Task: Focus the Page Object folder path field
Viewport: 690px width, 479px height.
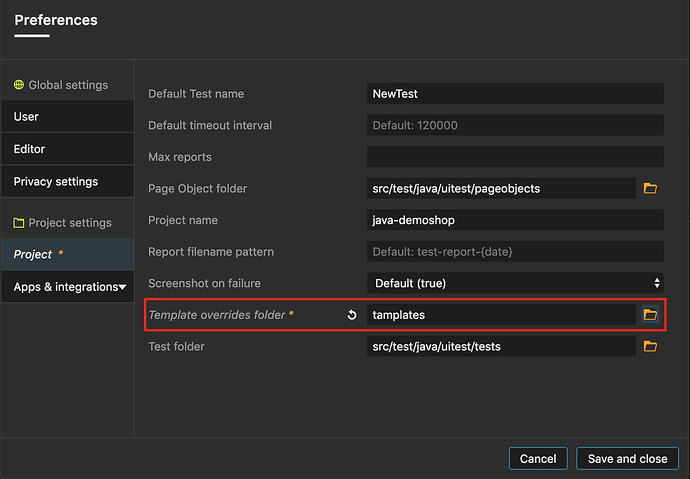Action: pyautogui.click(x=501, y=188)
